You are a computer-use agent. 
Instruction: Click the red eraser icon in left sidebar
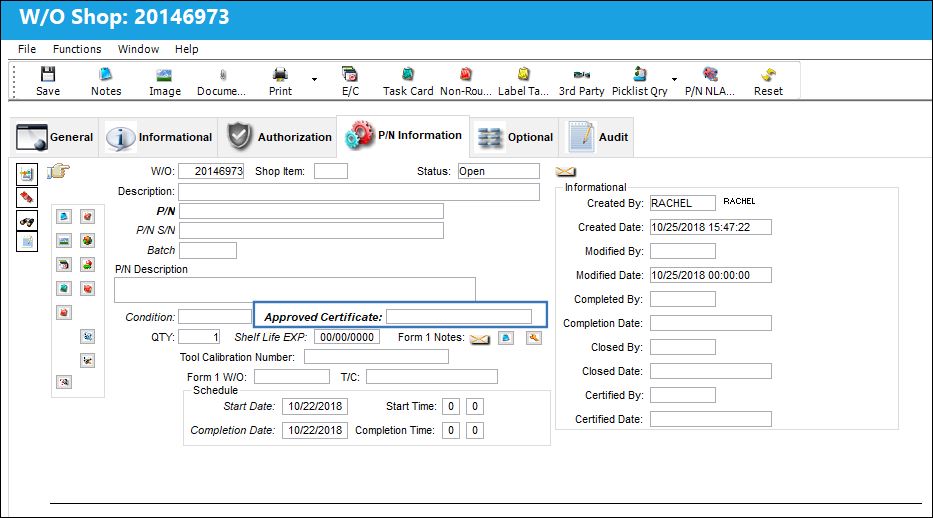click(x=27, y=197)
